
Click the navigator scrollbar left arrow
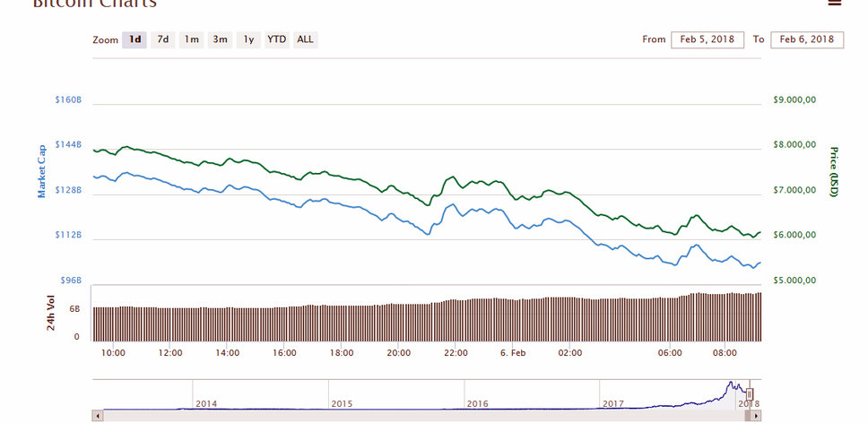(97, 416)
